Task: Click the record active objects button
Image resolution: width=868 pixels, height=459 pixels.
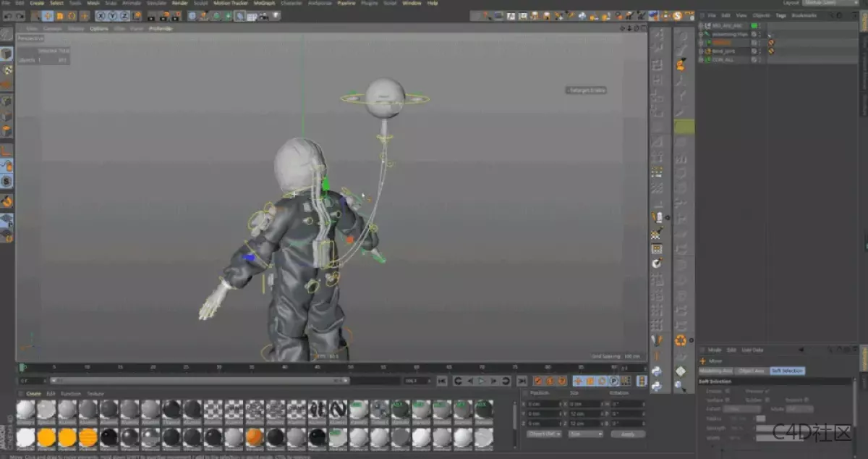Action: pos(538,381)
